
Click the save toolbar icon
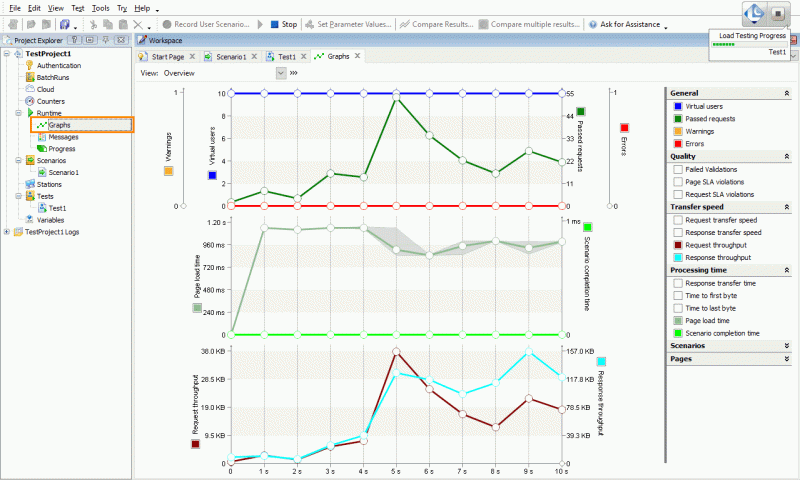pyautogui.click(x=65, y=24)
